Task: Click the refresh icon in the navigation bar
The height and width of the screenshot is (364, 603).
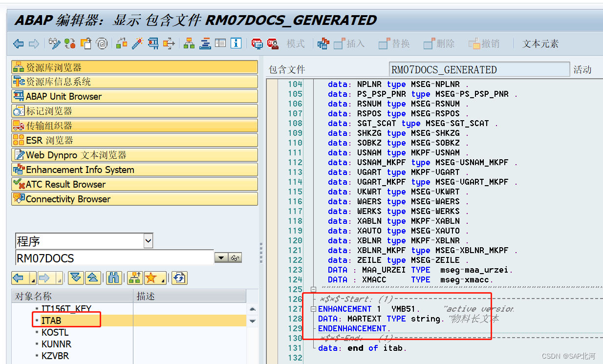Action: 179,278
